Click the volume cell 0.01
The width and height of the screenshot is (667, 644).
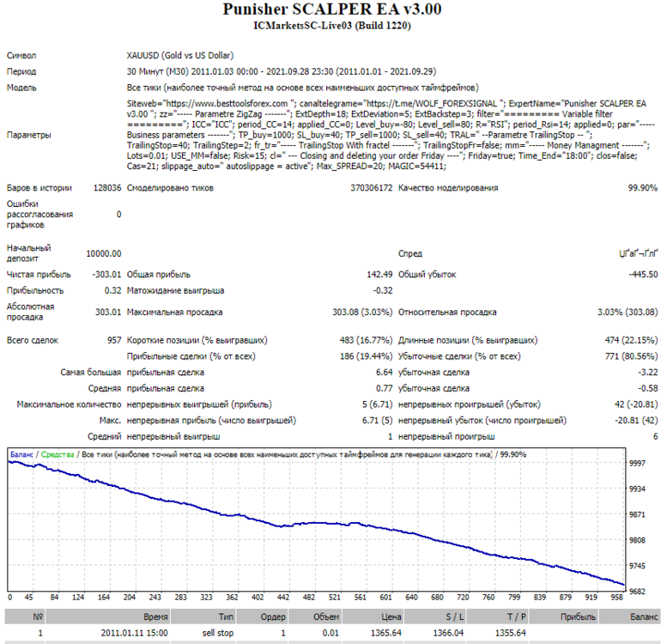tap(330, 633)
